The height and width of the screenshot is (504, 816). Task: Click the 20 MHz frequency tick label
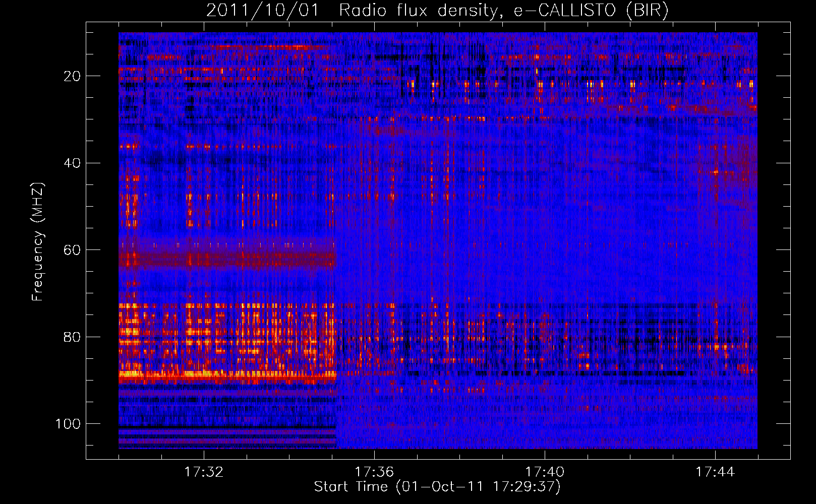point(73,76)
